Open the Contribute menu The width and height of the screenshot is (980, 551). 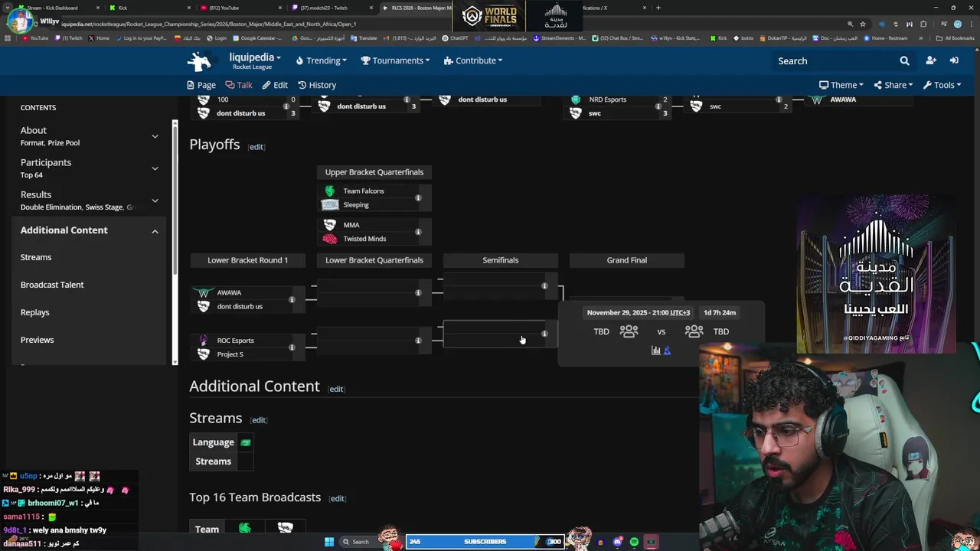click(x=473, y=60)
